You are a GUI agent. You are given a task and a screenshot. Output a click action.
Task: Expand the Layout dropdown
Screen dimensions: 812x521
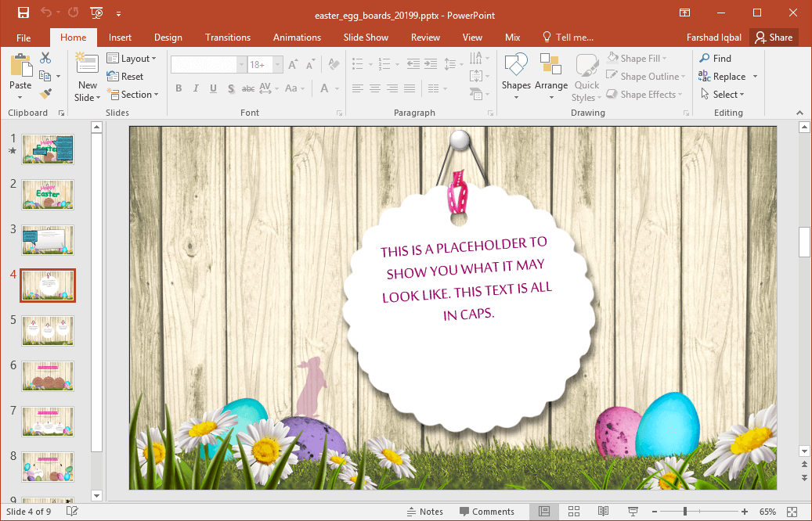(x=132, y=59)
